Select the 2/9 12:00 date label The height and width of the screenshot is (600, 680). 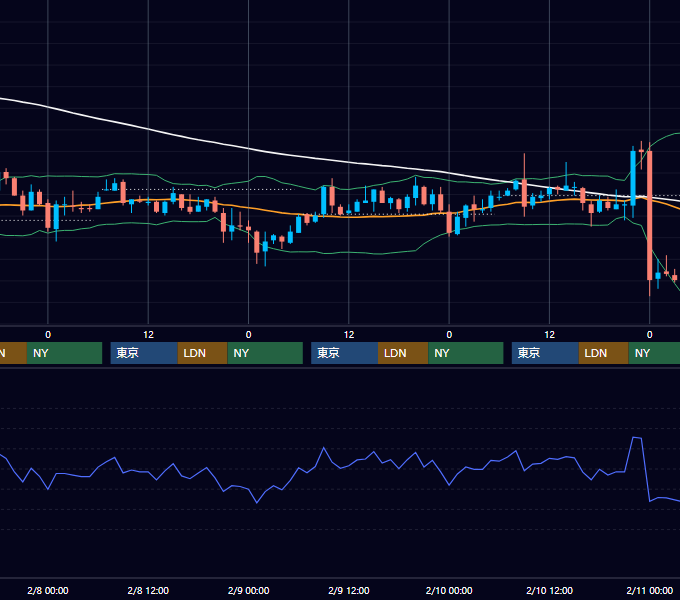349,590
